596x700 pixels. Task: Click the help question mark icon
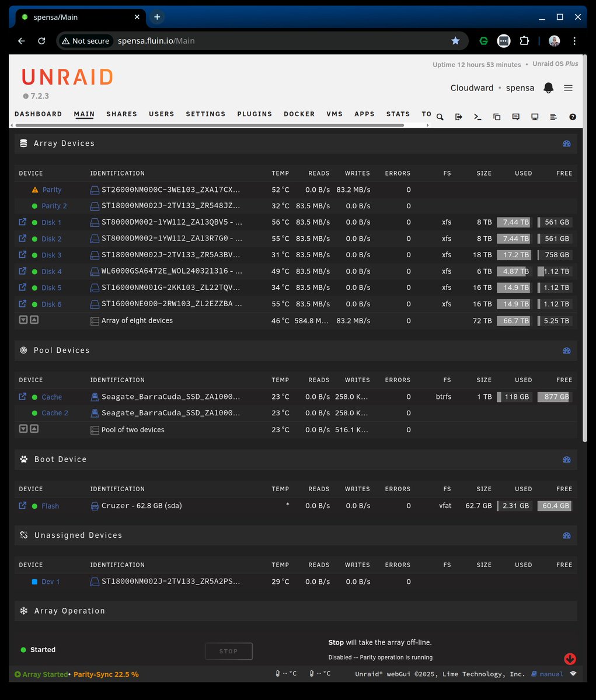pyautogui.click(x=573, y=117)
